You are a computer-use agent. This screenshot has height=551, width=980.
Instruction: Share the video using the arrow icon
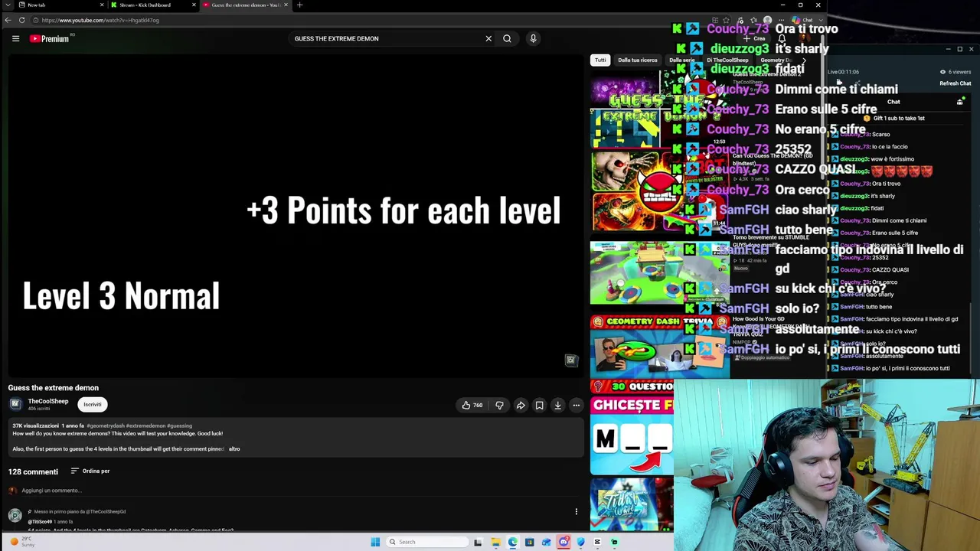click(x=521, y=405)
